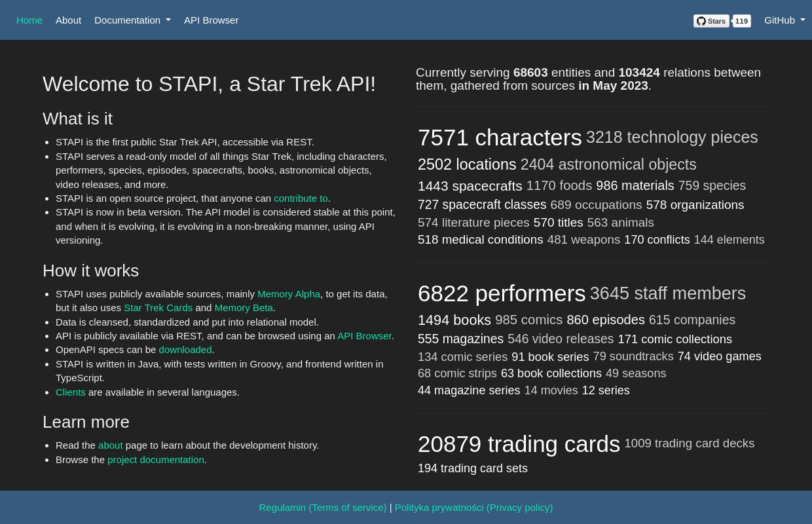Select the '68 comic strips' entry
Screen dimensions: 812x524
point(457,373)
